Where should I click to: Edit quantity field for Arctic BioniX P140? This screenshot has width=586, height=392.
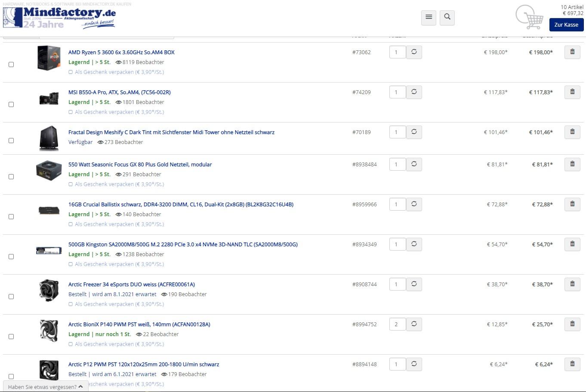(398, 325)
